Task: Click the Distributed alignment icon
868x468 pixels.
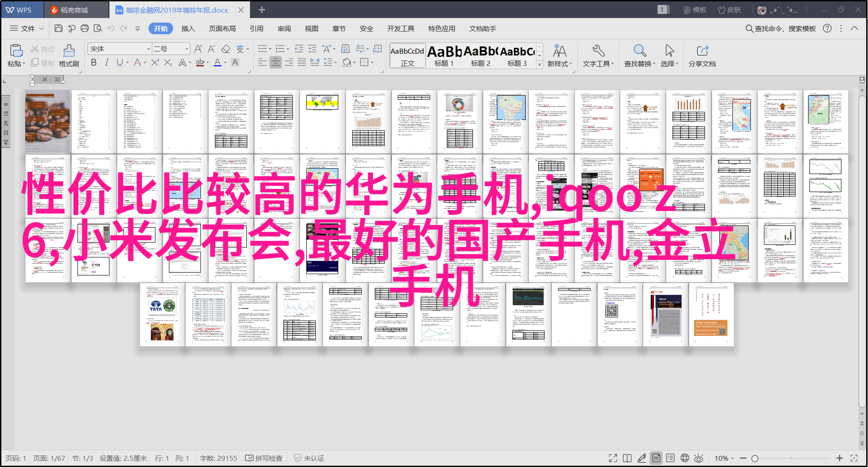Action: click(x=315, y=62)
